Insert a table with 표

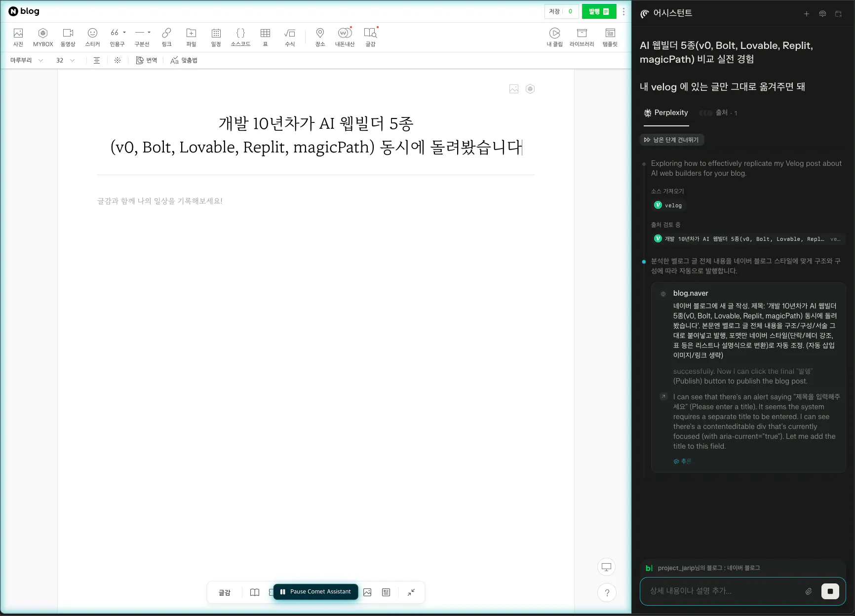[x=265, y=37]
